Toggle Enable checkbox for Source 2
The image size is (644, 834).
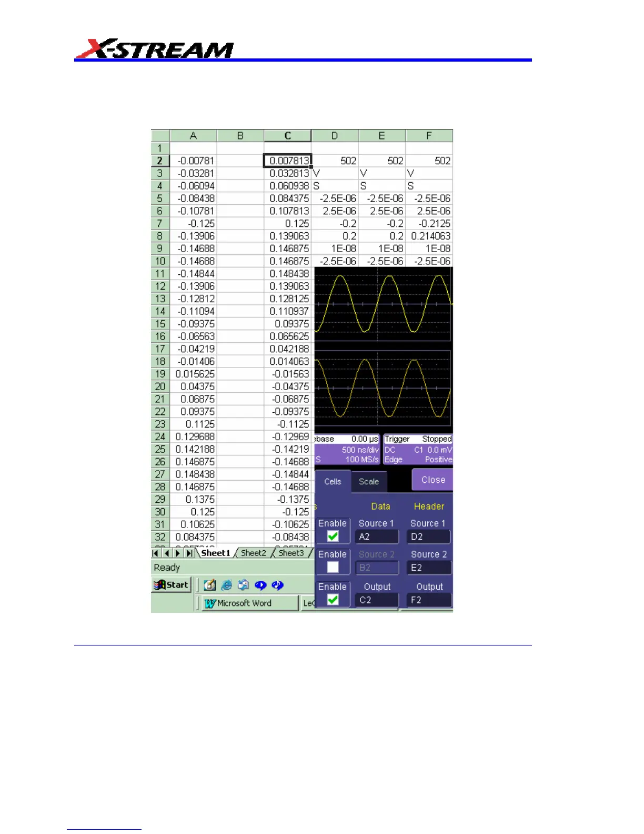point(333,567)
